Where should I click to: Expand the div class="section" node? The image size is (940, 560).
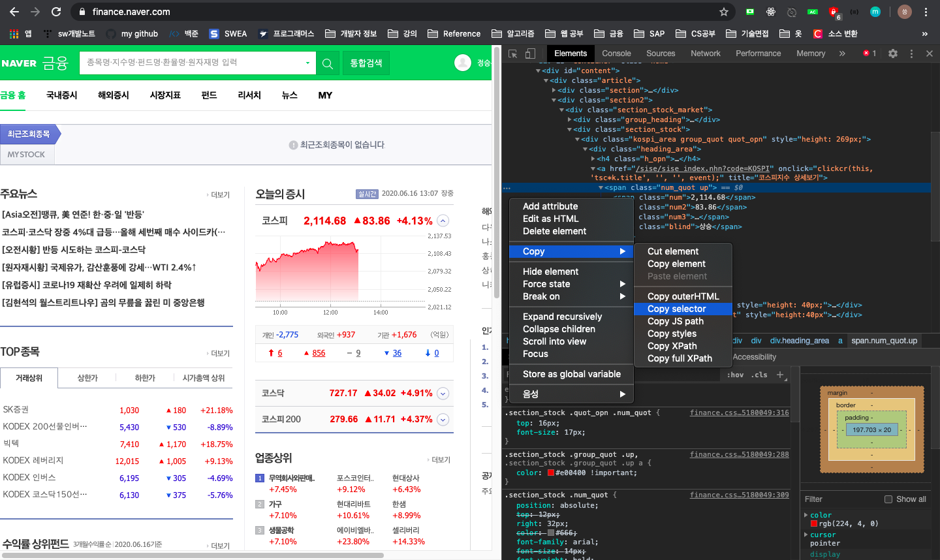click(554, 91)
